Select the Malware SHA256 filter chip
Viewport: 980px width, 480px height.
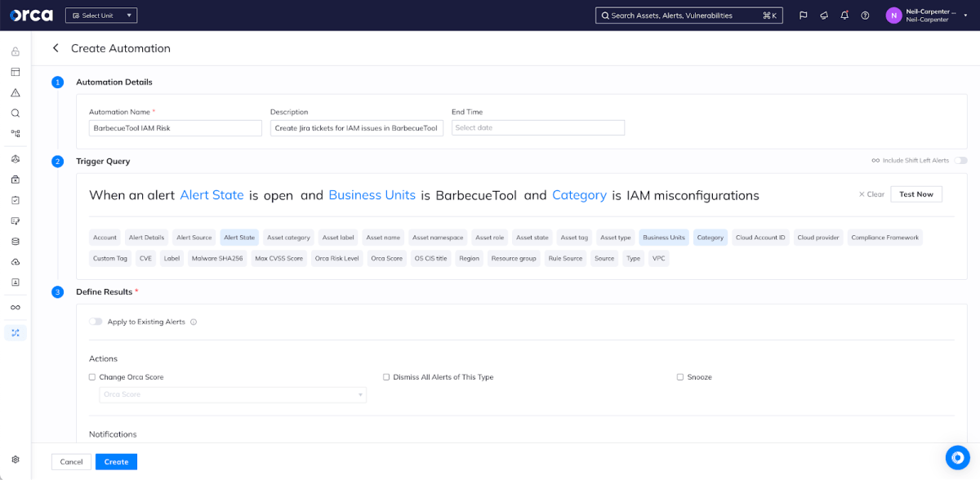pyautogui.click(x=216, y=259)
